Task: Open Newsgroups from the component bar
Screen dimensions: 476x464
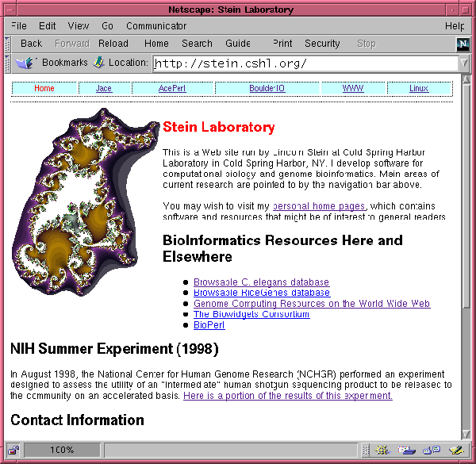Action: [x=432, y=451]
